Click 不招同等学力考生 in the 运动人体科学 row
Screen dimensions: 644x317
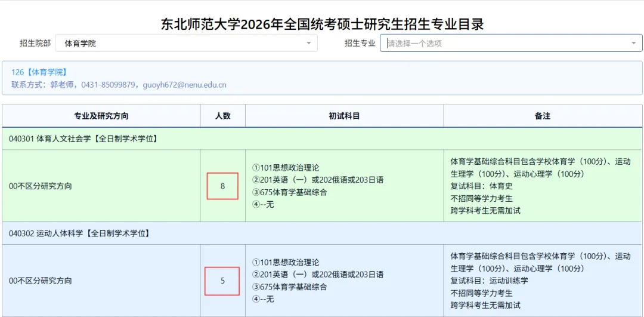pos(481,293)
